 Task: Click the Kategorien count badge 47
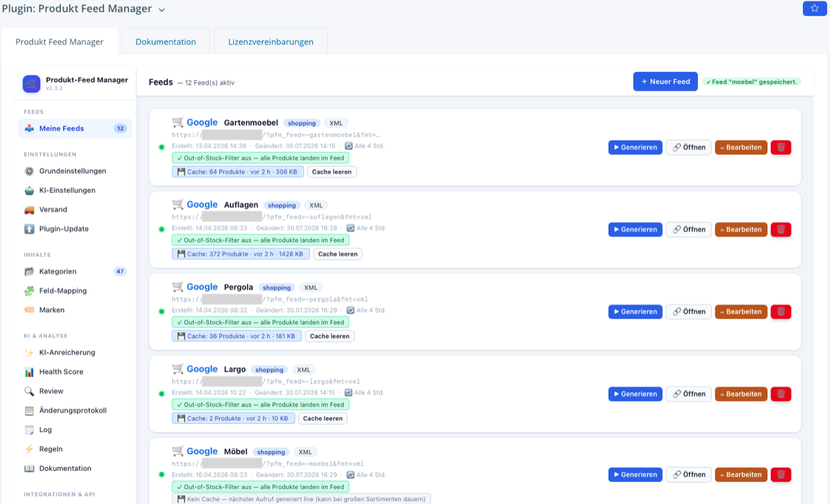[120, 272]
